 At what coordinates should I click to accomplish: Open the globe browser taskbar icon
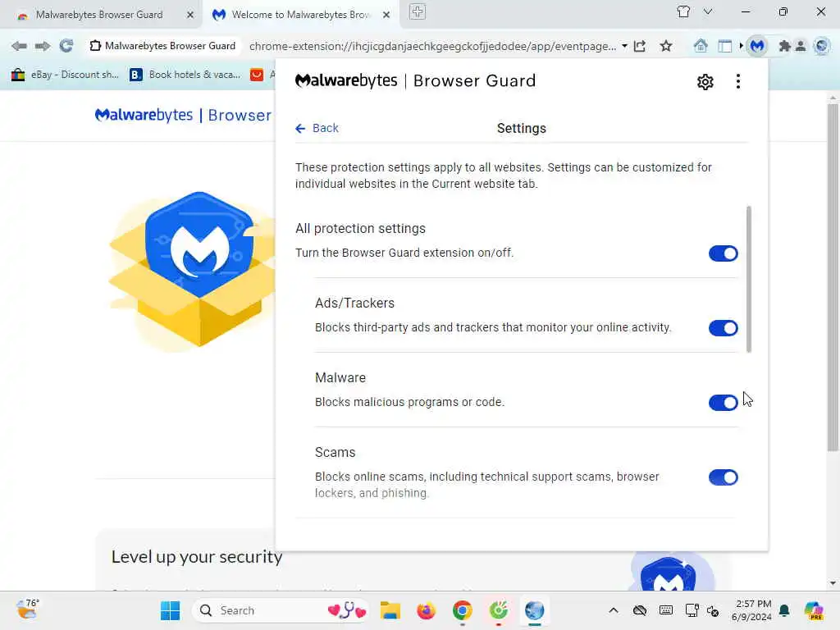click(534, 610)
